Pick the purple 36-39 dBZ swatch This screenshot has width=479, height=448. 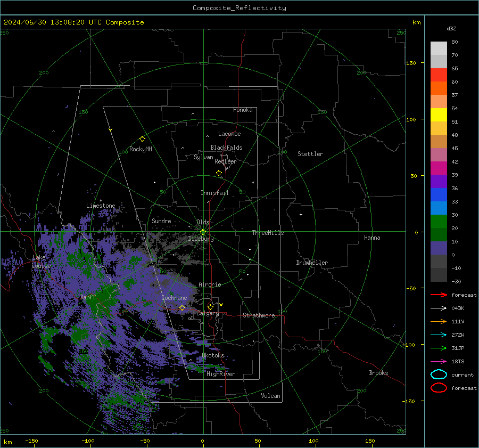[x=439, y=181]
